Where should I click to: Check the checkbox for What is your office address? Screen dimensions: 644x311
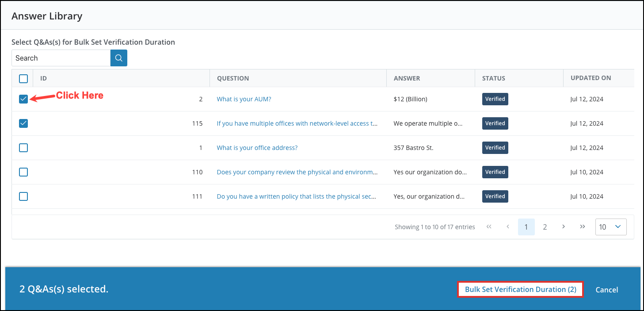pos(23,147)
